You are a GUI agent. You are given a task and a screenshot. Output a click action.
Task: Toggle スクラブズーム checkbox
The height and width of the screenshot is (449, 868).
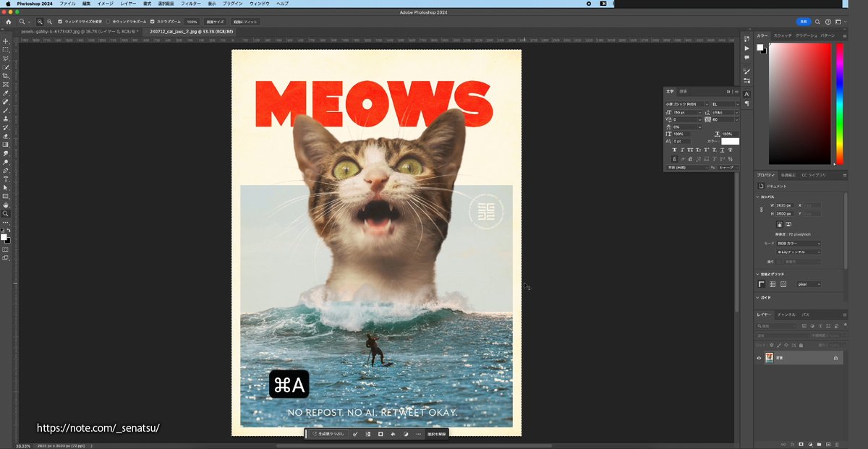(152, 22)
